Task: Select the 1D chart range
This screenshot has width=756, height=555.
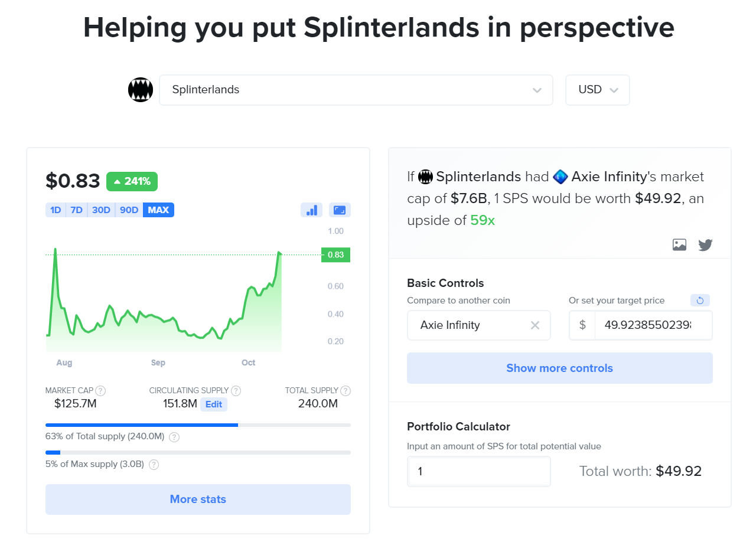Action: click(56, 210)
